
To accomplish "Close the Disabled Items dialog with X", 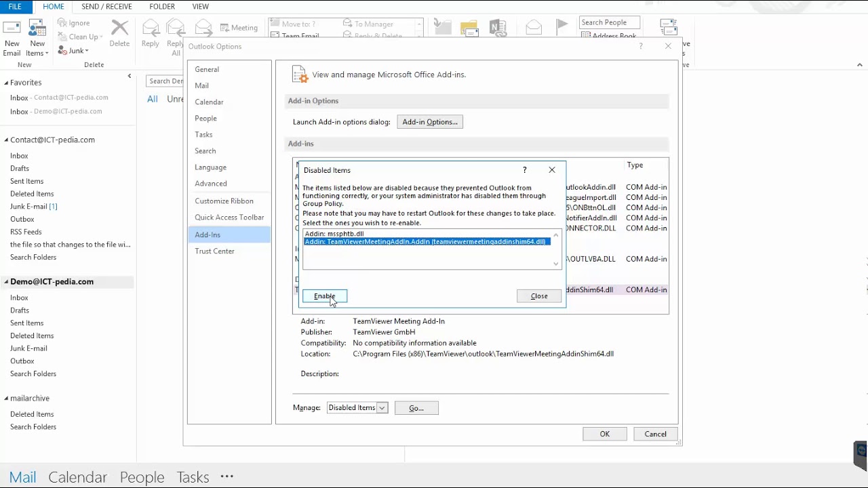I will pos(552,170).
